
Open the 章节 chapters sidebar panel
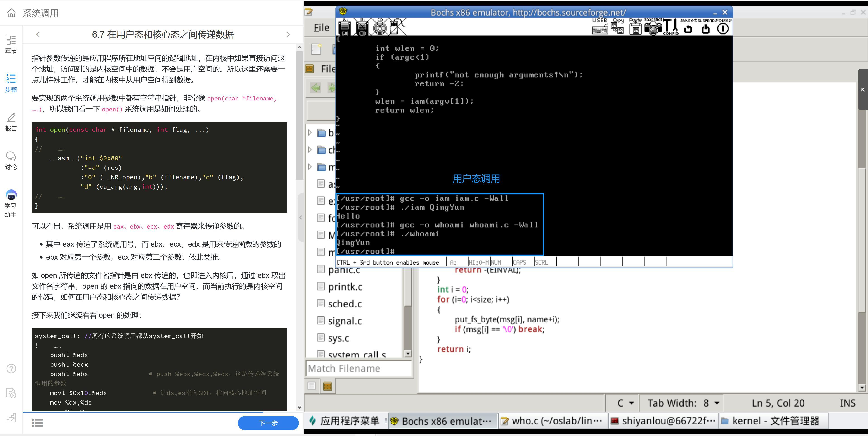click(x=11, y=44)
